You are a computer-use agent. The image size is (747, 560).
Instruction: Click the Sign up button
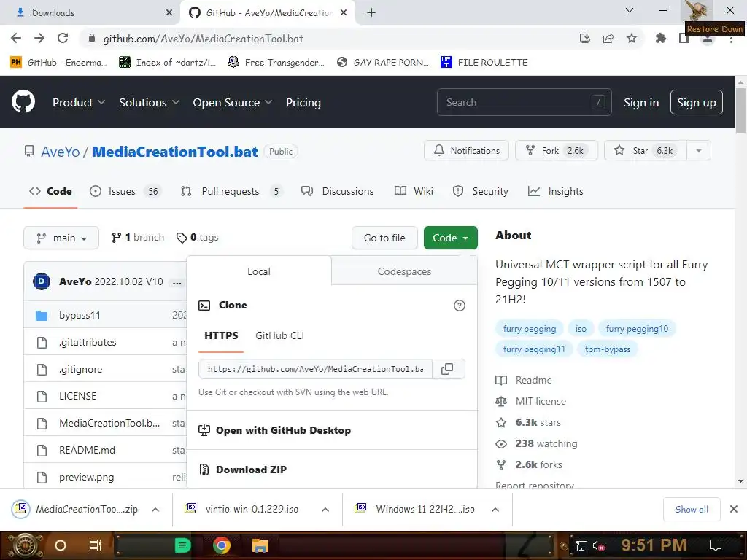pos(697,102)
